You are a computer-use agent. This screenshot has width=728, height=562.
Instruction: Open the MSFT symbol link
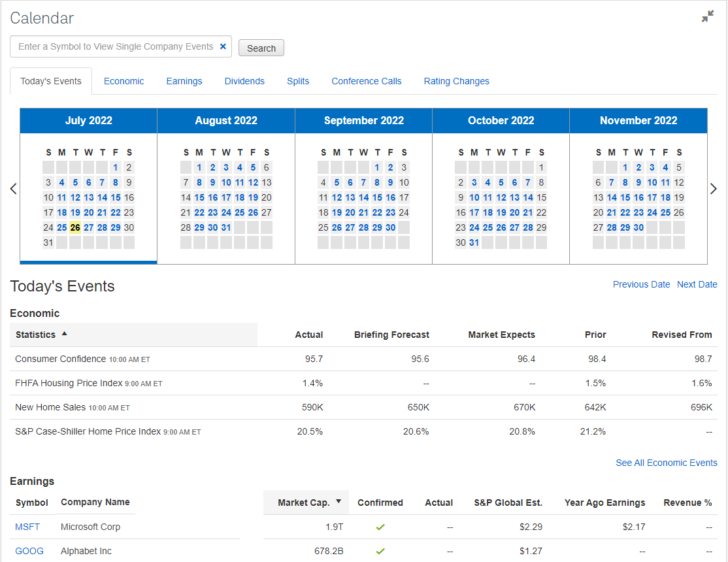click(x=27, y=527)
